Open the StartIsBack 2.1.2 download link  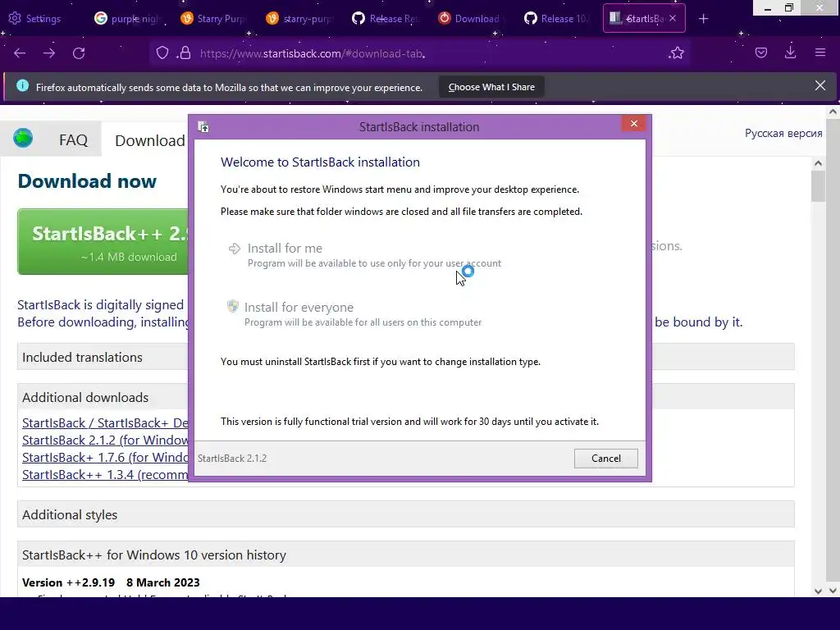105,440
